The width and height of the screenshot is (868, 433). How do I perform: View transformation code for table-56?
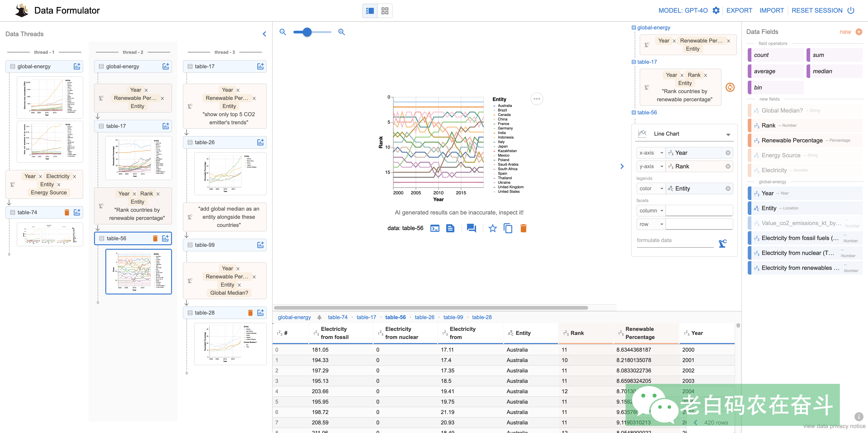(x=435, y=228)
